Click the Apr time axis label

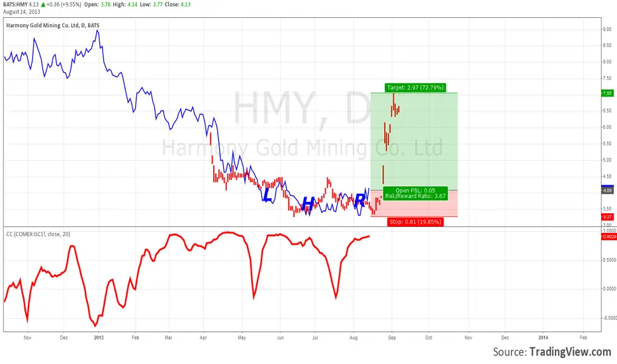pyautogui.click(x=203, y=338)
